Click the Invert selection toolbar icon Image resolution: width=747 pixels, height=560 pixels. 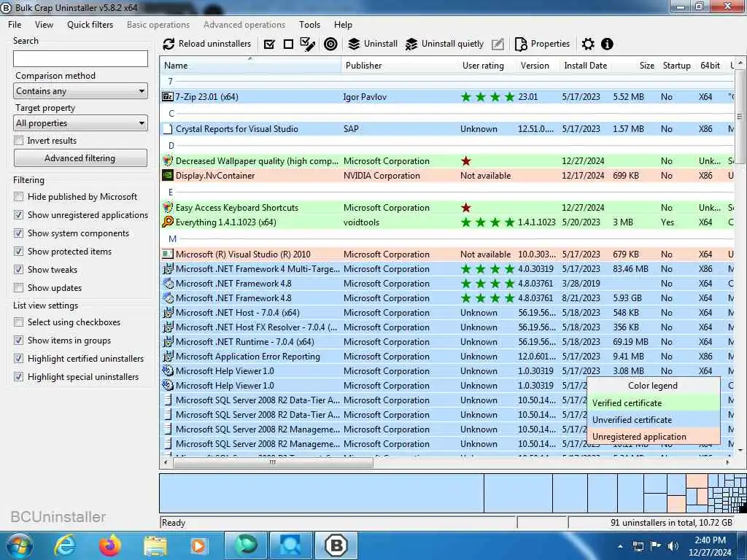[x=308, y=44]
